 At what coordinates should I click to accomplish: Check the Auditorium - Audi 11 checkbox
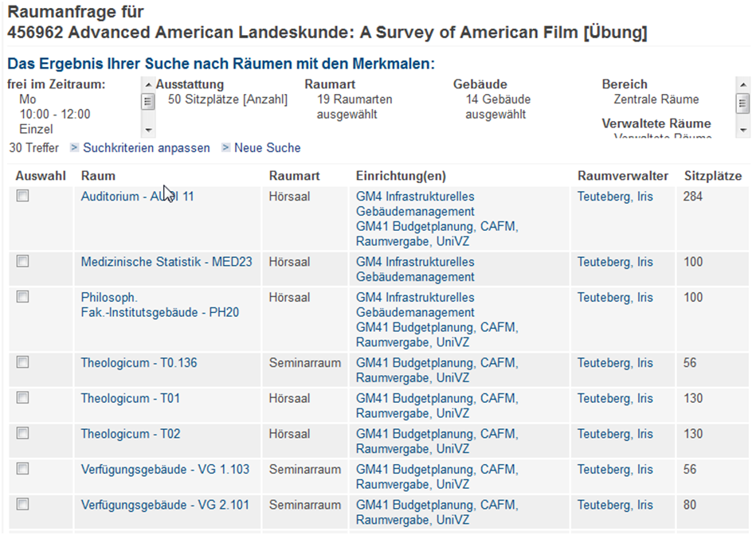pyautogui.click(x=23, y=196)
